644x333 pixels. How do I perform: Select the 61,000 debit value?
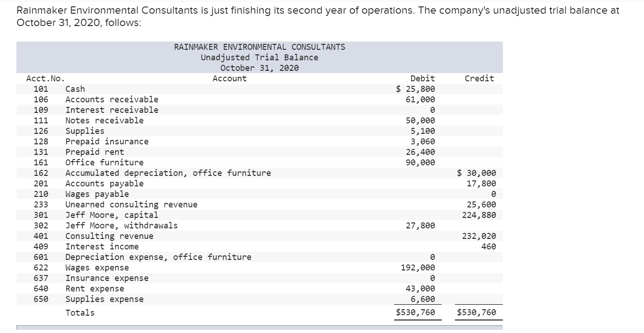click(x=420, y=99)
